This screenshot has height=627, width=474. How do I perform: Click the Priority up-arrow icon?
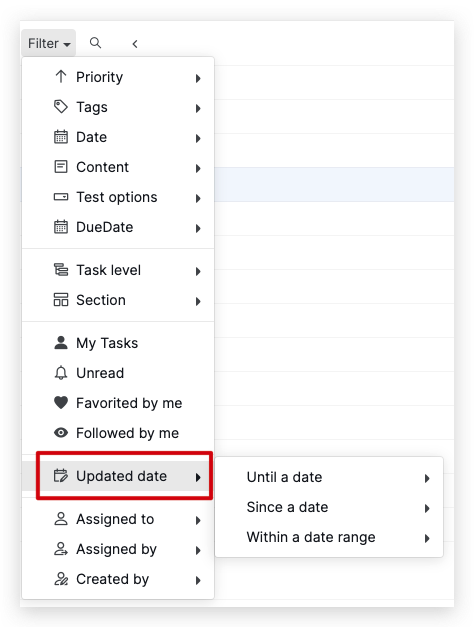61,77
